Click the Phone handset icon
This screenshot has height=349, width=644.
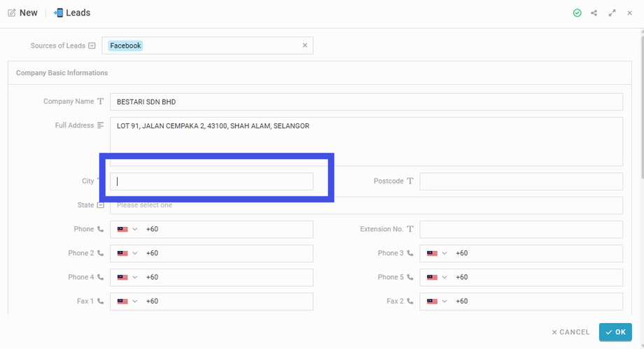[101, 229]
